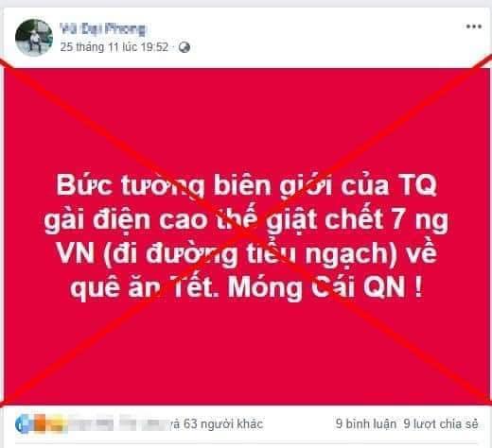Click the orange reaction icon beside Like

coord(40,423)
